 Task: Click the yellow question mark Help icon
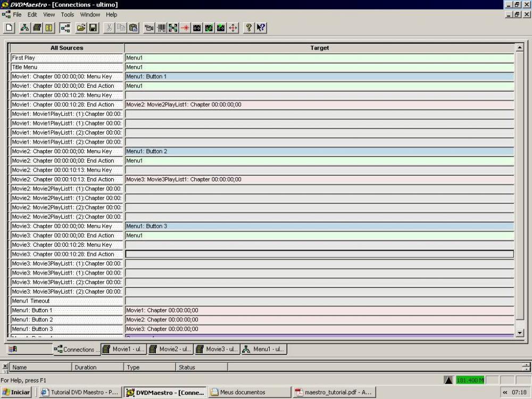pyautogui.click(x=248, y=28)
